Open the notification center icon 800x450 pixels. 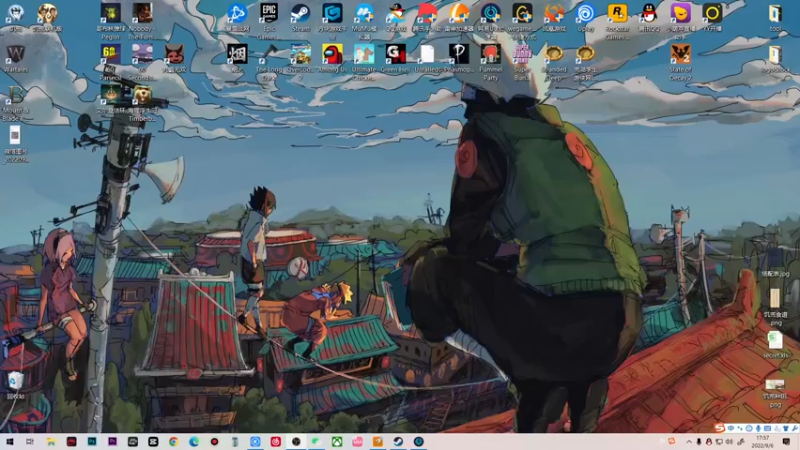(x=786, y=442)
